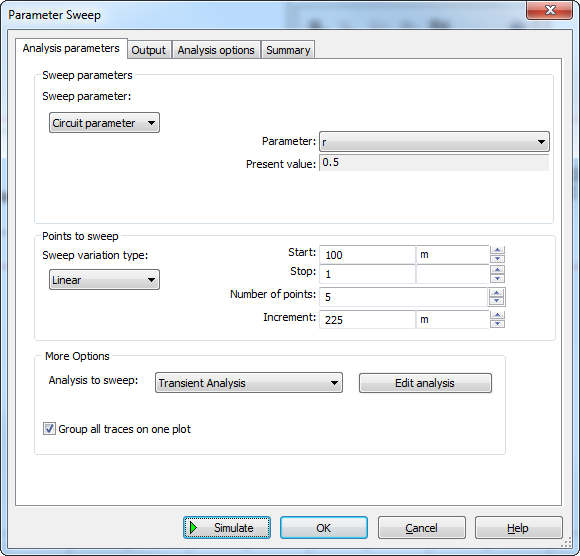Open Help for Parameter Sweep

pyautogui.click(x=519, y=528)
